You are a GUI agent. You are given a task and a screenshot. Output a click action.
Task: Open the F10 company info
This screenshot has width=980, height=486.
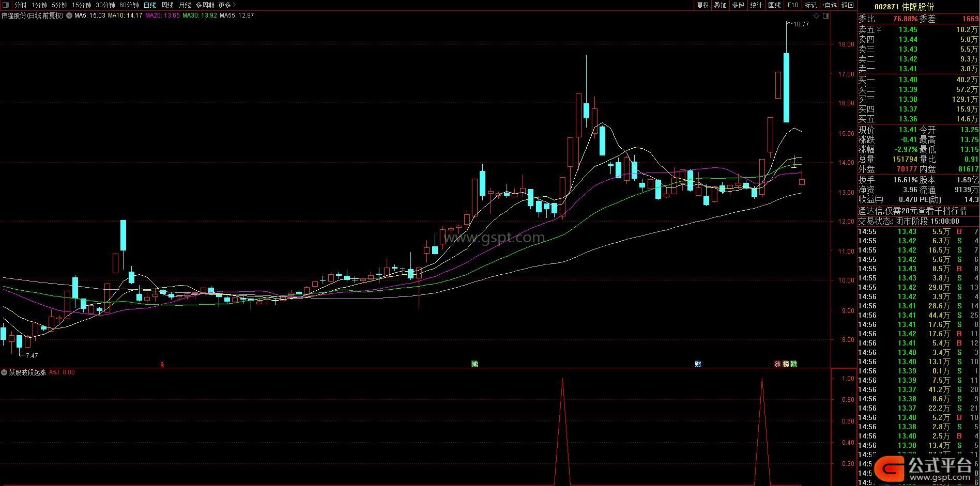pyautogui.click(x=793, y=5)
